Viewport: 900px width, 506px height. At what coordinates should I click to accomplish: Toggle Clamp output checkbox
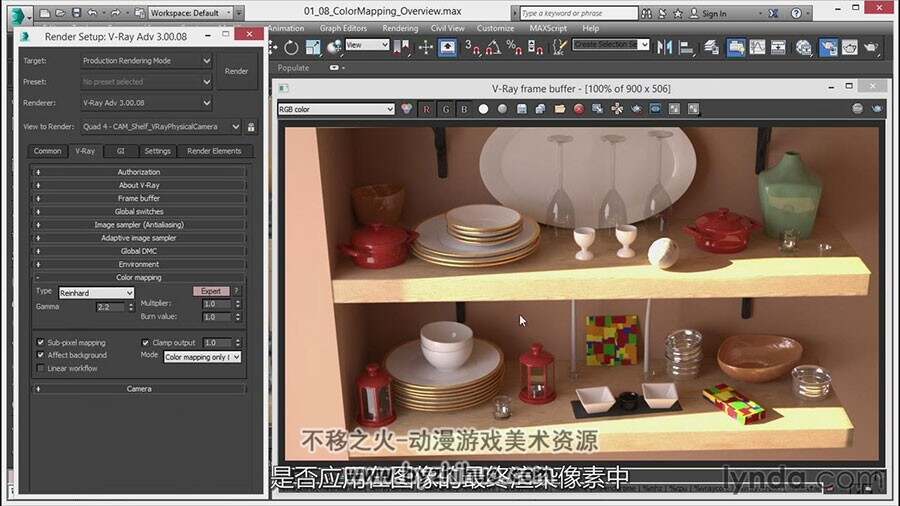pyautogui.click(x=145, y=342)
